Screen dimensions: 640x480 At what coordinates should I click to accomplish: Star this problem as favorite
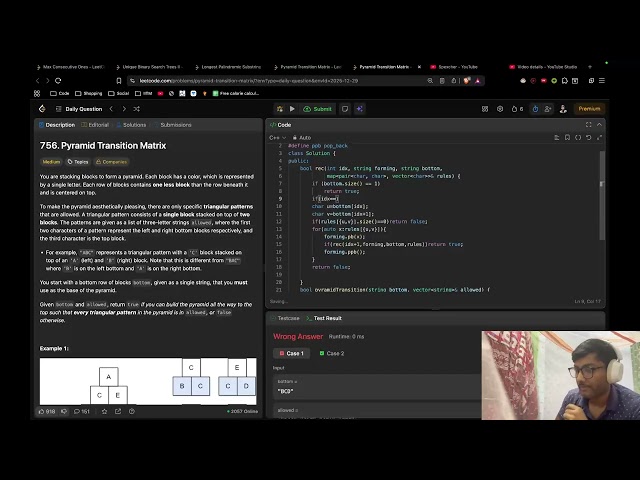click(x=104, y=411)
